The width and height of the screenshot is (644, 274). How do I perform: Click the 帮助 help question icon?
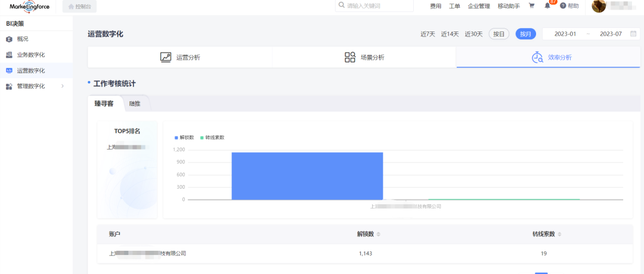click(563, 6)
